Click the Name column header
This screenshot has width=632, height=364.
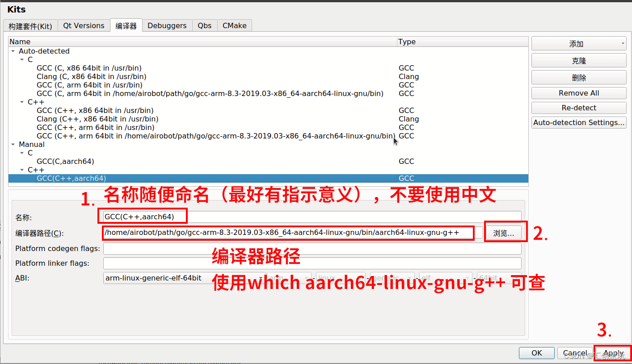(x=202, y=42)
